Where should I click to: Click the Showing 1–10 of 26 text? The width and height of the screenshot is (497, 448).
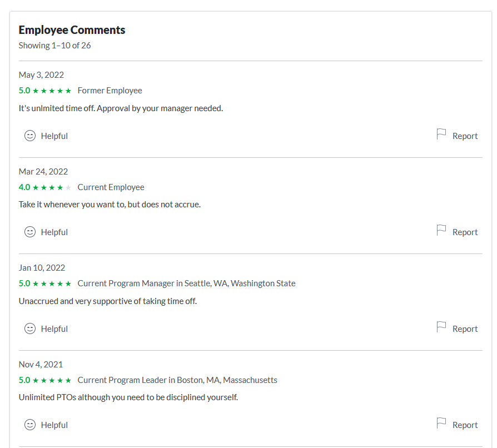coord(54,45)
